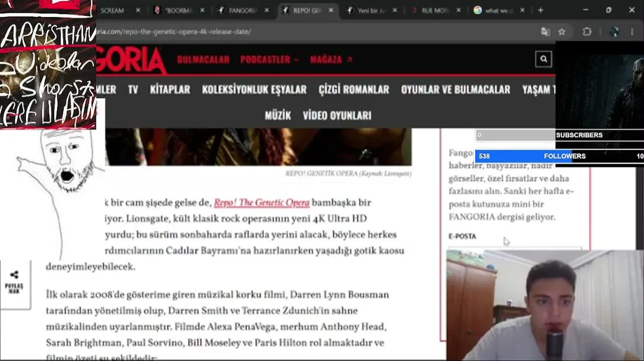The width and height of the screenshot is (644, 361).
Task: Open a new browser tab
Action: click(x=540, y=10)
